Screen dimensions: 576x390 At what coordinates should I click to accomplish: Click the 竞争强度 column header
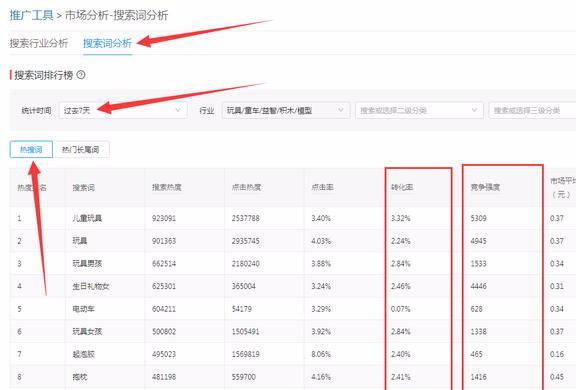(x=485, y=187)
